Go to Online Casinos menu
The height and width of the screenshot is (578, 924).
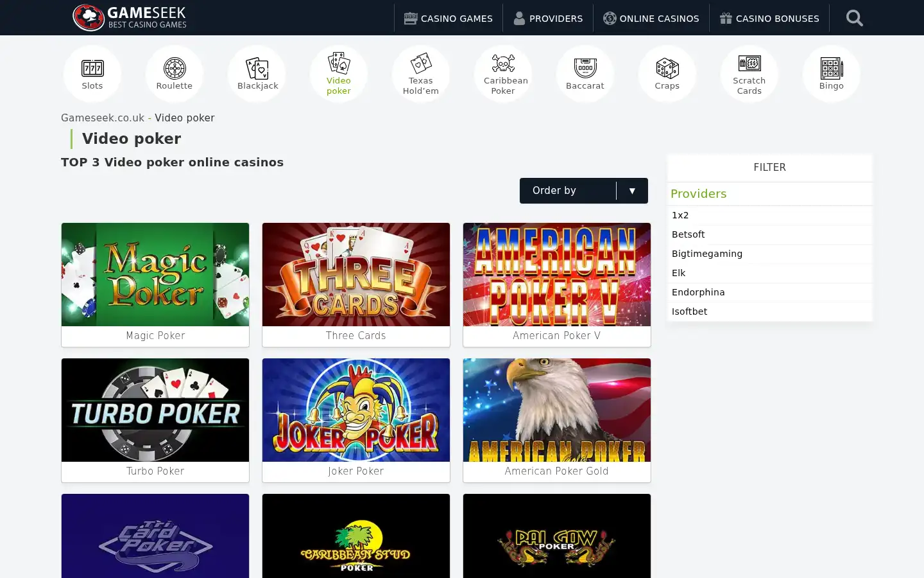click(651, 18)
